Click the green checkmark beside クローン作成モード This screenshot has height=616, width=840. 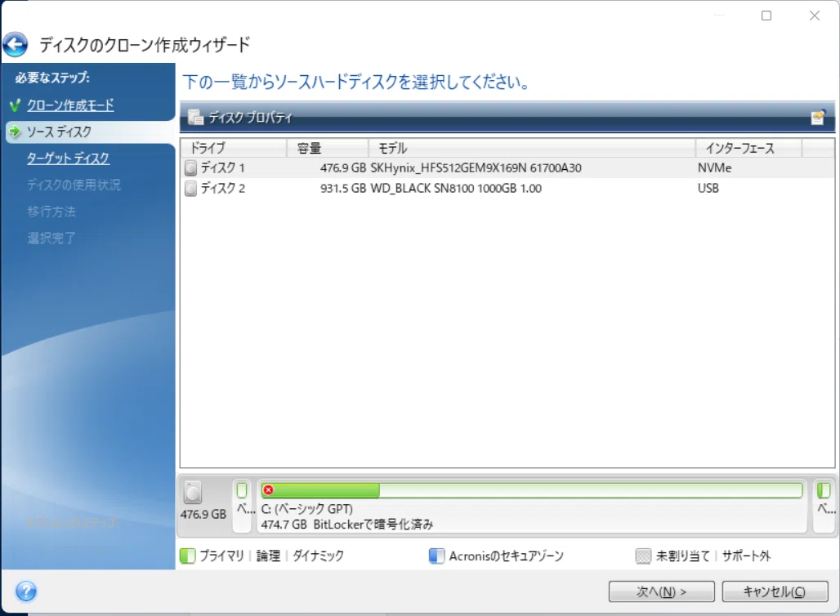pos(15,105)
